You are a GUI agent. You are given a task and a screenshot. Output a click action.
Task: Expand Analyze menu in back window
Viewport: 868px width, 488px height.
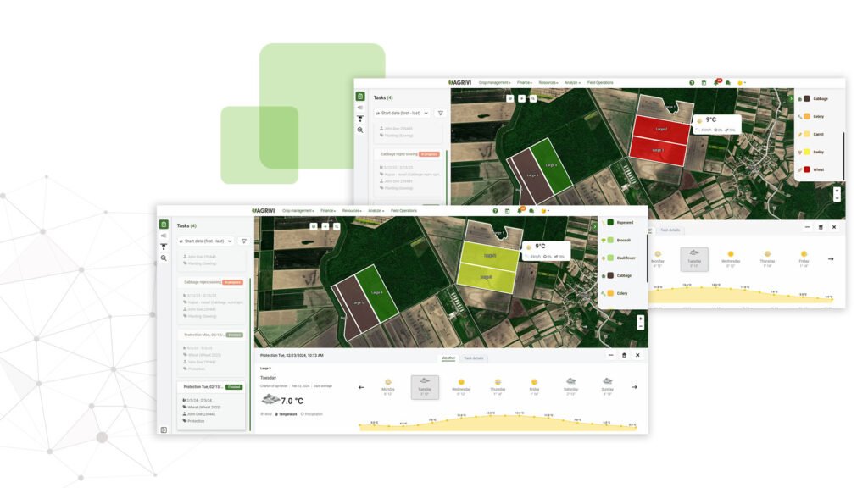pyautogui.click(x=572, y=82)
